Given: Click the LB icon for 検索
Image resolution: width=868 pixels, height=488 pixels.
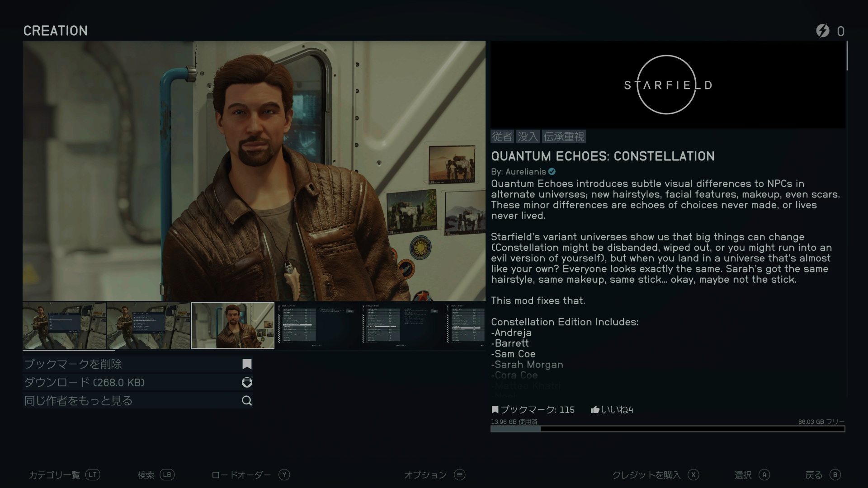Looking at the screenshot, I should click(x=167, y=474).
